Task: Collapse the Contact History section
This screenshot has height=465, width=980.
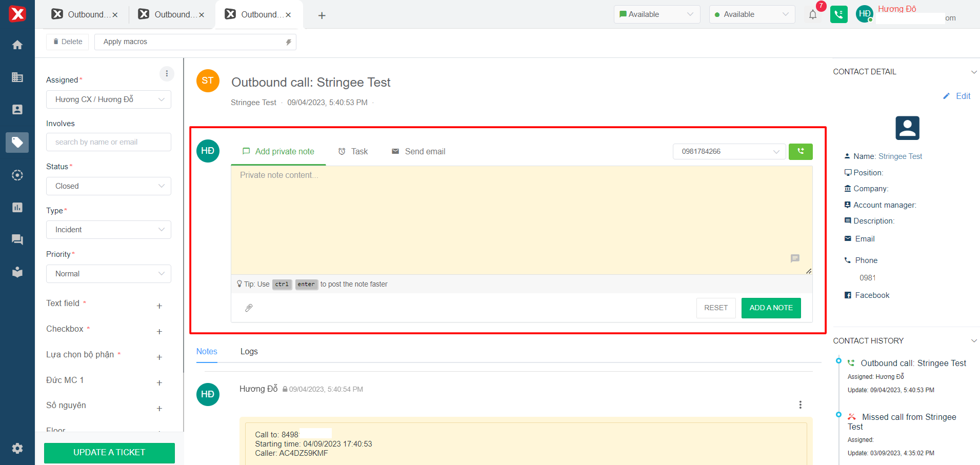Action: click(974, 341)
